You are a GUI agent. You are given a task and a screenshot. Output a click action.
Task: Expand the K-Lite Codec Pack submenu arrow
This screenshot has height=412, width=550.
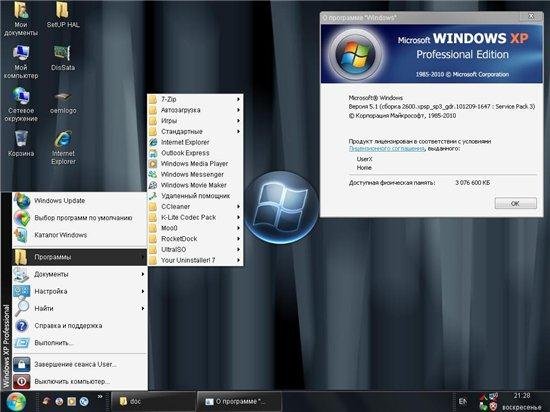(238, 217)
